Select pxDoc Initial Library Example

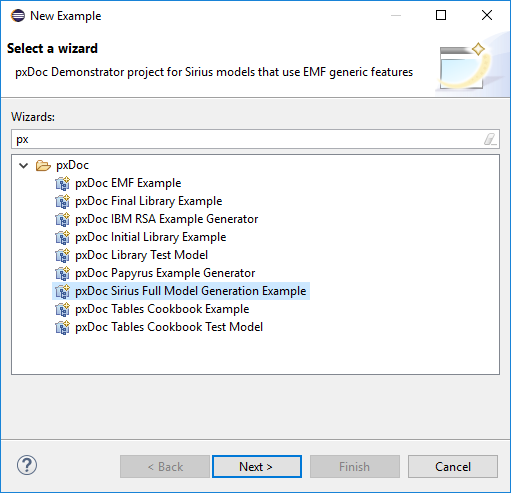151,237
